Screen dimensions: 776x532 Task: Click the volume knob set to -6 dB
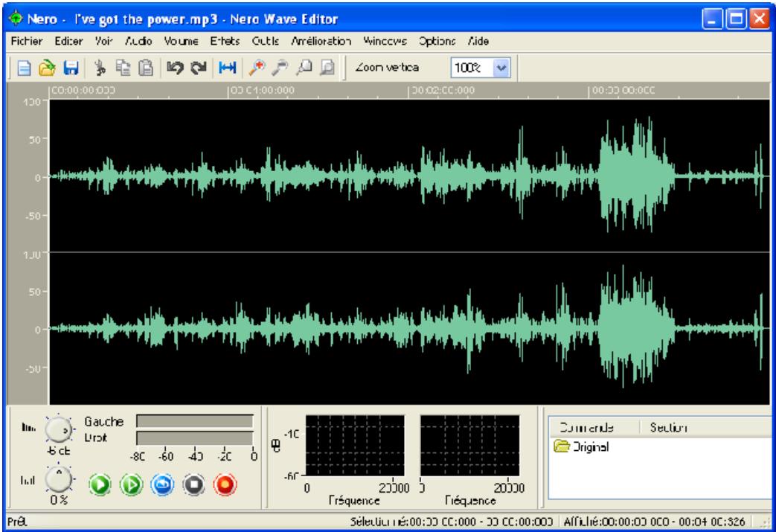click(58, 429)
